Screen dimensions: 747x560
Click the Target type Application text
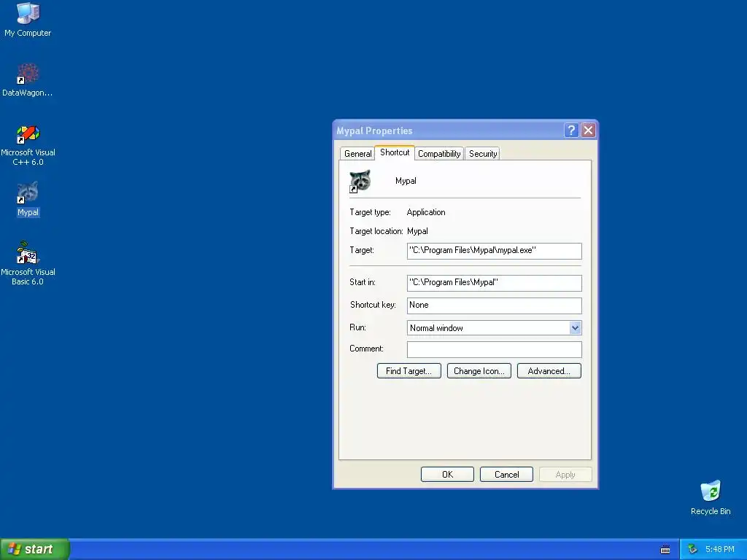point(426,212)
